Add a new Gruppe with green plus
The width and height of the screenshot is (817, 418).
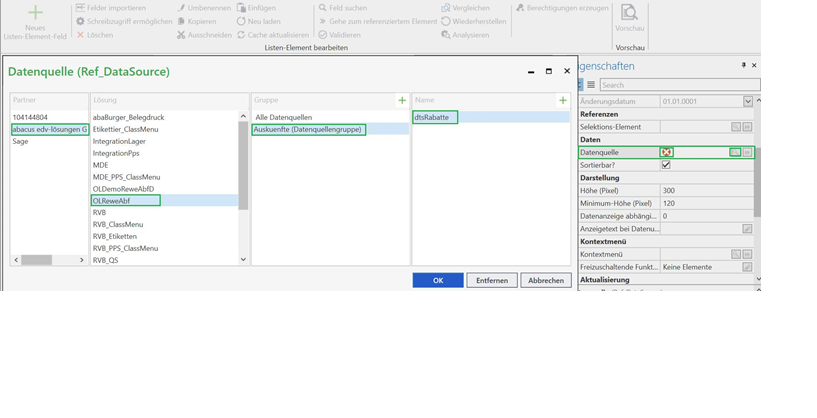(x=402, y=100)
